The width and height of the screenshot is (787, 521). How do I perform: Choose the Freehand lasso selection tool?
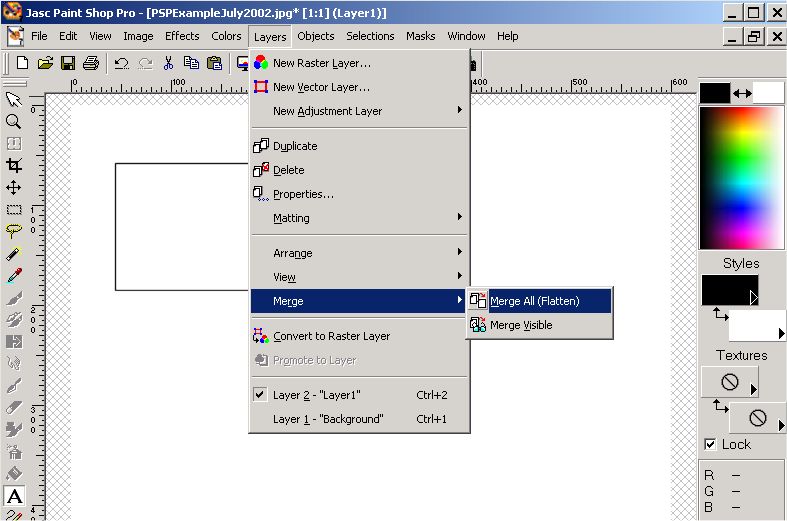pyautogui.click(x=14, y=232)
